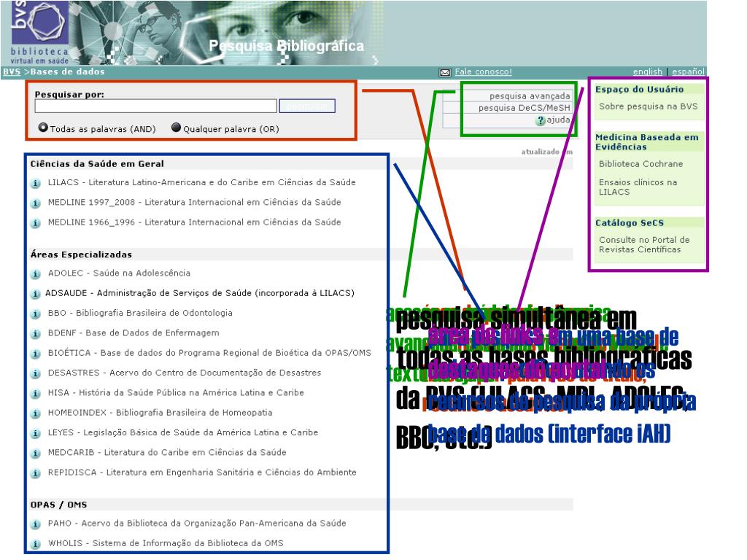Click the info icon beside PAHO
The height and width of the screenshot is (560, 747).
tap(35, 524)
